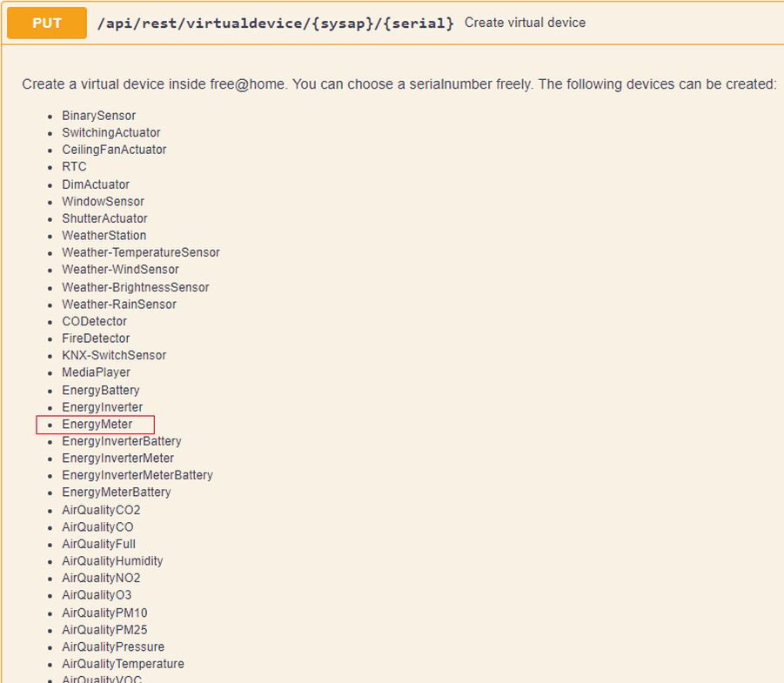Click the 'Create virtual device' summary text
Image resolution: width=784 pixels, height=683 pixels.
pyautogui.click(x=525, y=23)
